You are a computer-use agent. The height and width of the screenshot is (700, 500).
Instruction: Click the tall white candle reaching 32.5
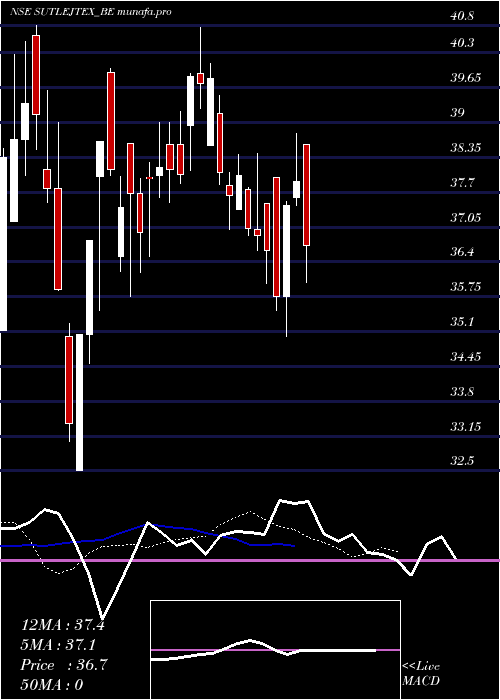tap(79, 402)
